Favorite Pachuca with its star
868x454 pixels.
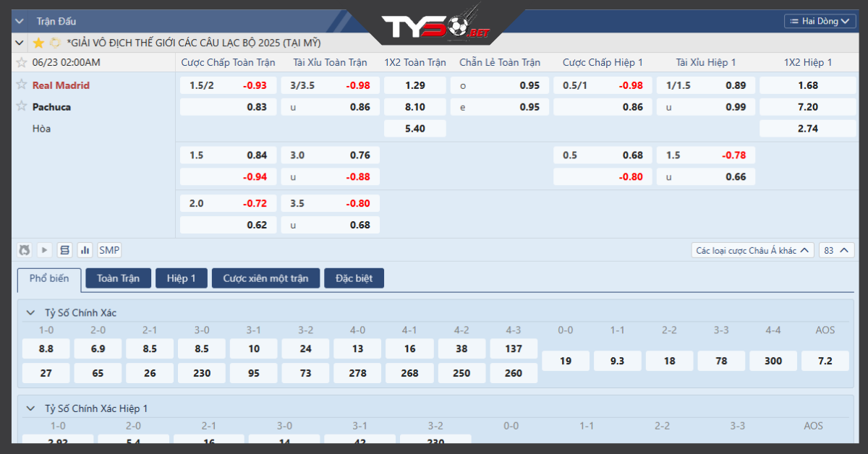coord(22,106)
